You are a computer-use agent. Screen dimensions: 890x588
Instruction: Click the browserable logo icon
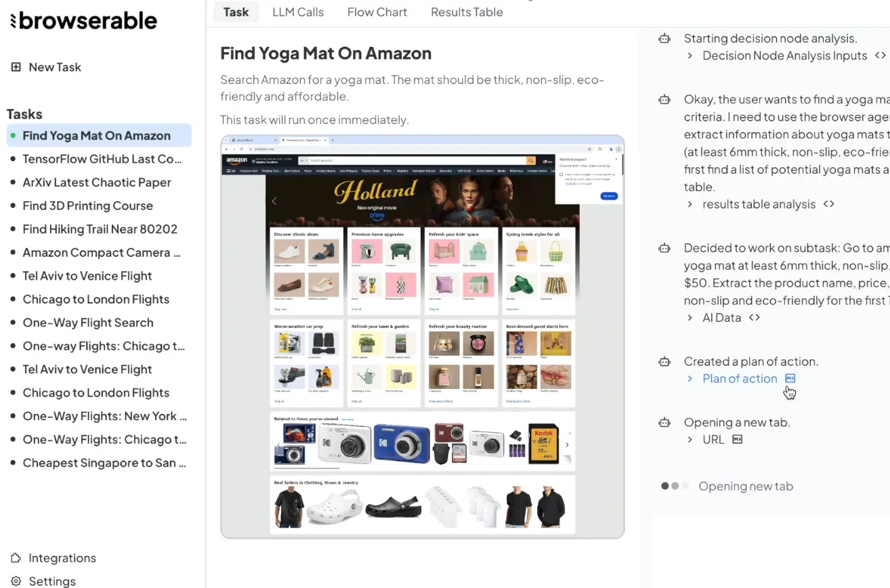13,20
